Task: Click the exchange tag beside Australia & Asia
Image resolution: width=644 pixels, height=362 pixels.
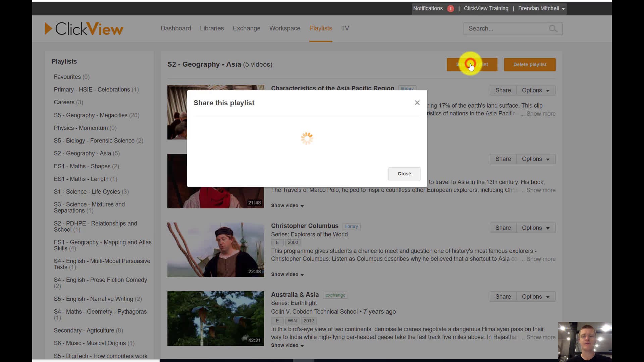Action: click(335, 295)
